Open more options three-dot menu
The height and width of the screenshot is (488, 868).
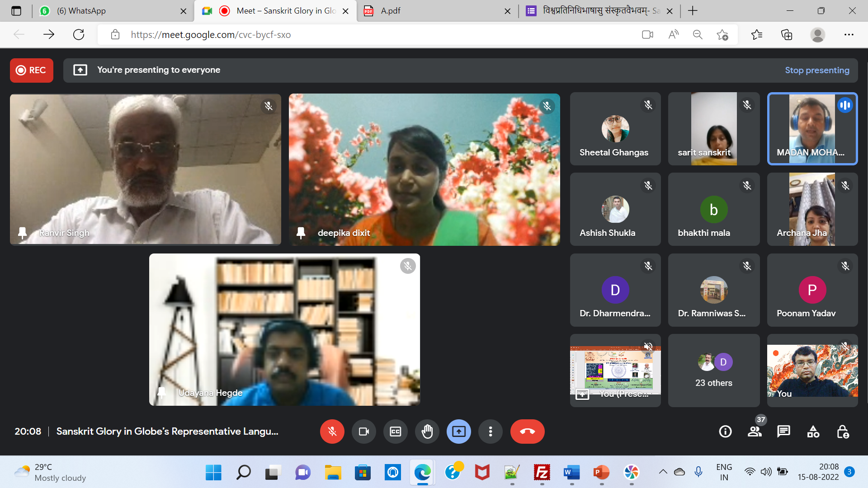[490, 432]
